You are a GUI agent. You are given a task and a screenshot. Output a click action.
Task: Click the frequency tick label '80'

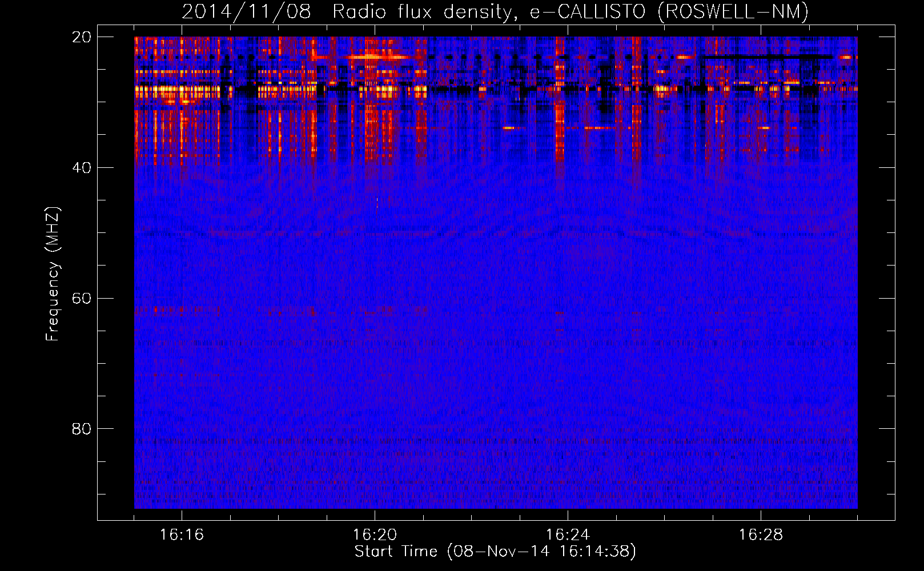(x=82, y=429)
